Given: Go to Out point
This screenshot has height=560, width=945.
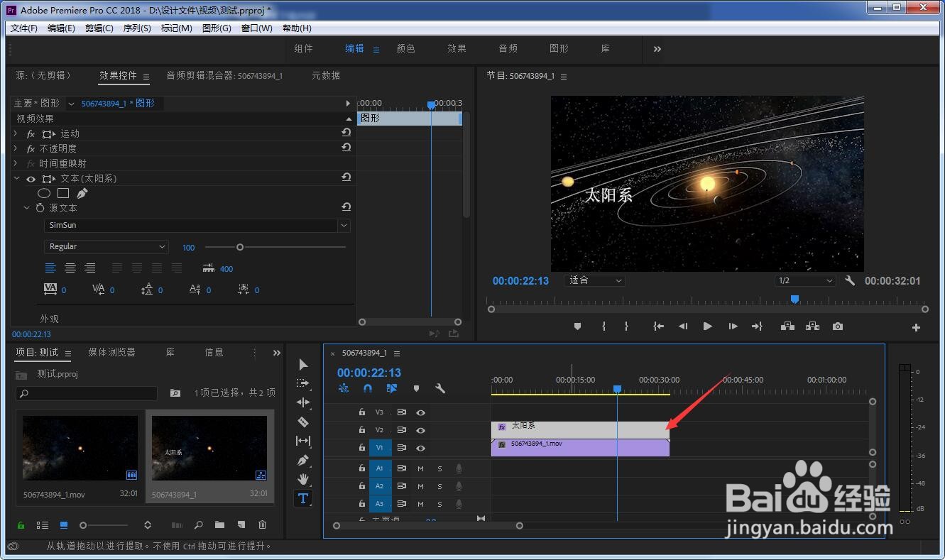Looking at the screenshot, I should pyautogui.click(x=757, y=326).
